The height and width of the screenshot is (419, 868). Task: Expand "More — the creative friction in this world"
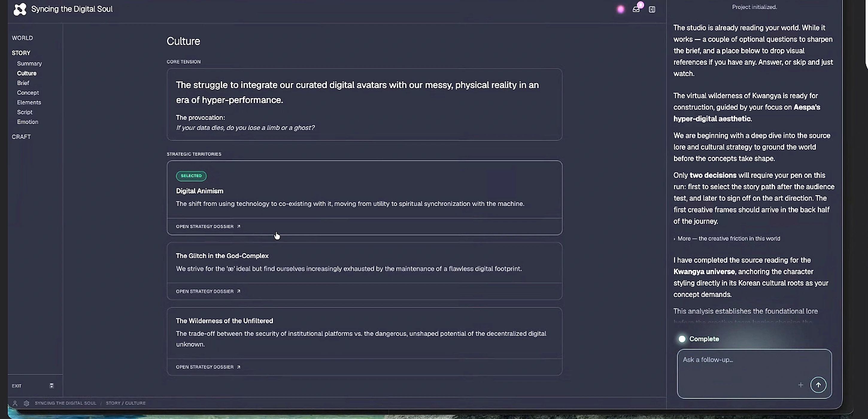[x=727, y=239]
